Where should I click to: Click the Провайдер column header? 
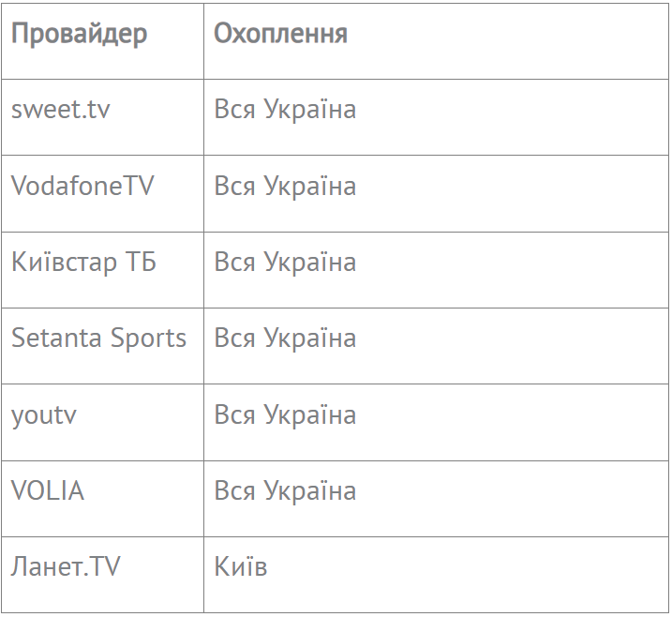[80, 34]
